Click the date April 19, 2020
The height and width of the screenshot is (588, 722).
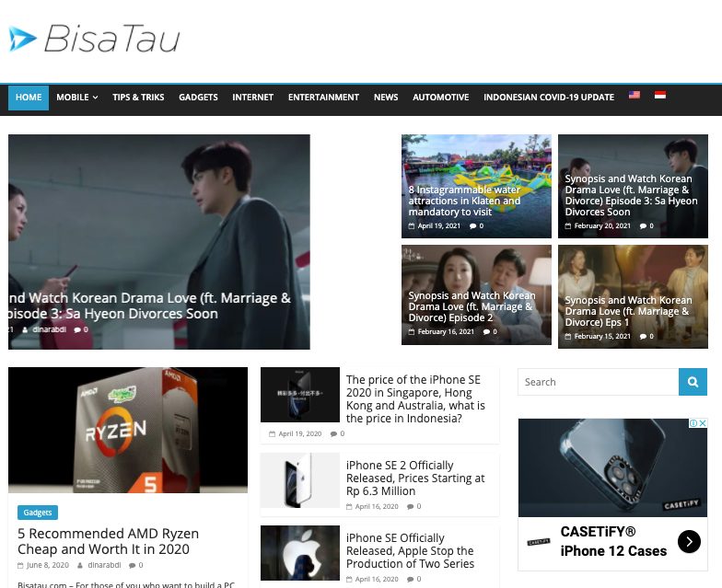[300, 434]
